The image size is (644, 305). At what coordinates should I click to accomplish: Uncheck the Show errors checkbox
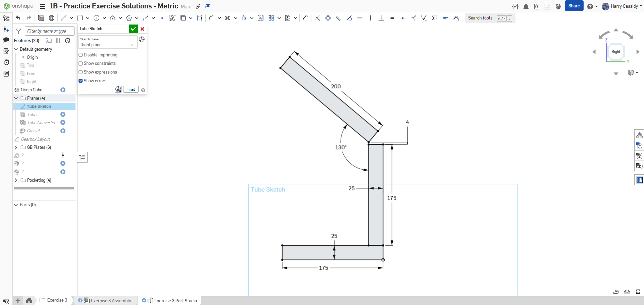pos(81,81)
